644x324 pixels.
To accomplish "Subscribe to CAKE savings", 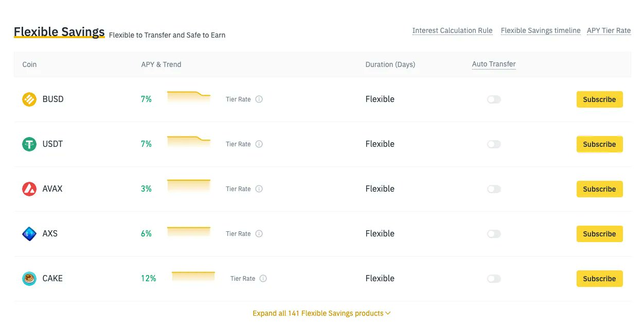I will [599, 278].
